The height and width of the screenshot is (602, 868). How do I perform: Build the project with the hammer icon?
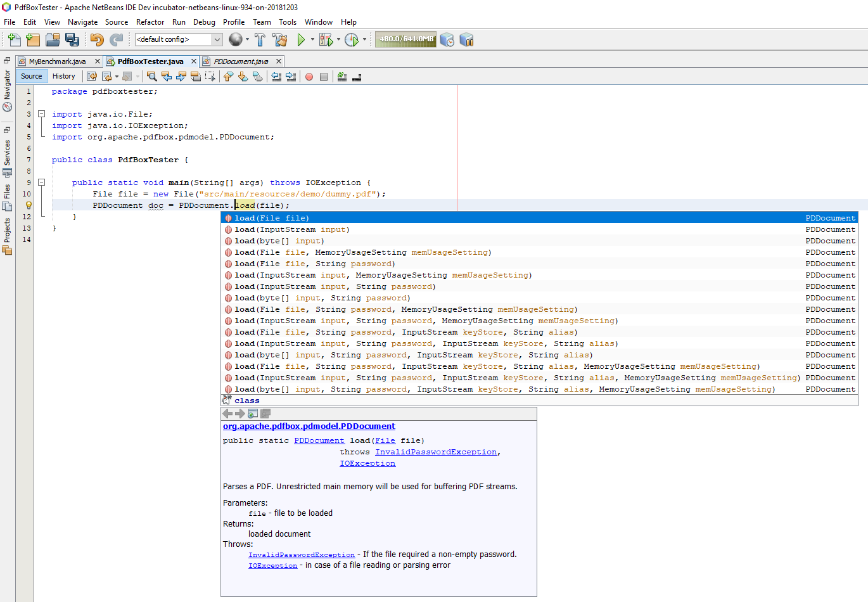point(260,39)
